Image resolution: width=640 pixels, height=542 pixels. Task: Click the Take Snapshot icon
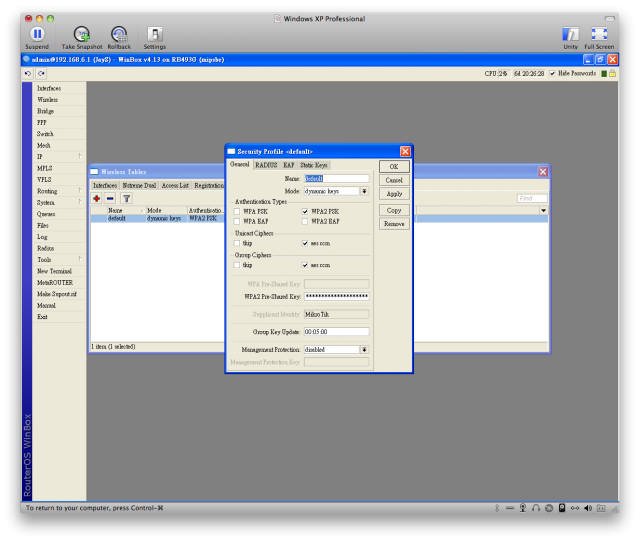(x=82, y=34)
